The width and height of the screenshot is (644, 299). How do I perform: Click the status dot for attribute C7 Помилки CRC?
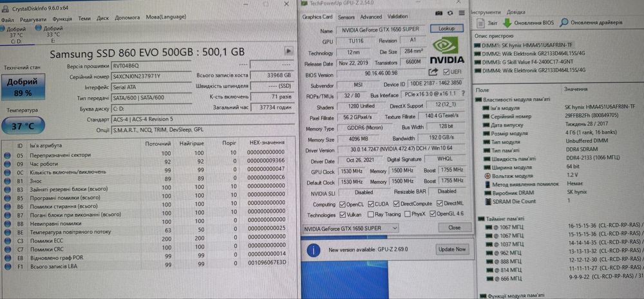pyautogui.click(x=6, y=249)
